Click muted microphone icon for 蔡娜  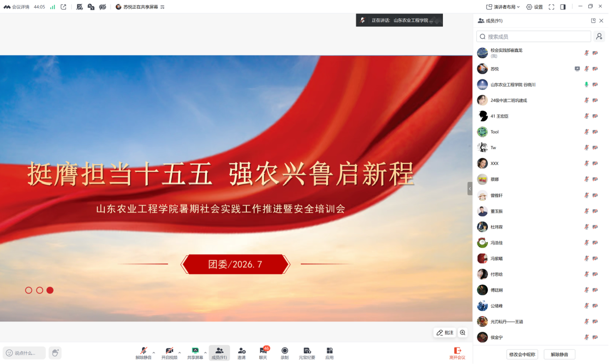[587, 179]
